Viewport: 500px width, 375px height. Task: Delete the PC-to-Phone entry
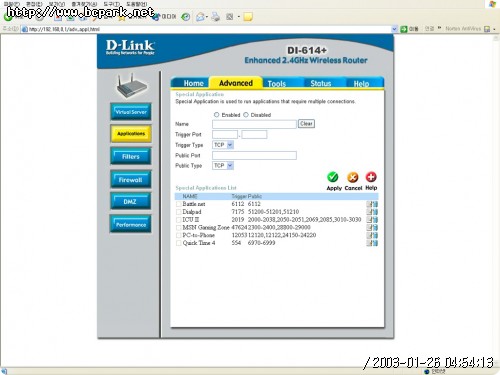pyautogui.click(x=375, y=235)
